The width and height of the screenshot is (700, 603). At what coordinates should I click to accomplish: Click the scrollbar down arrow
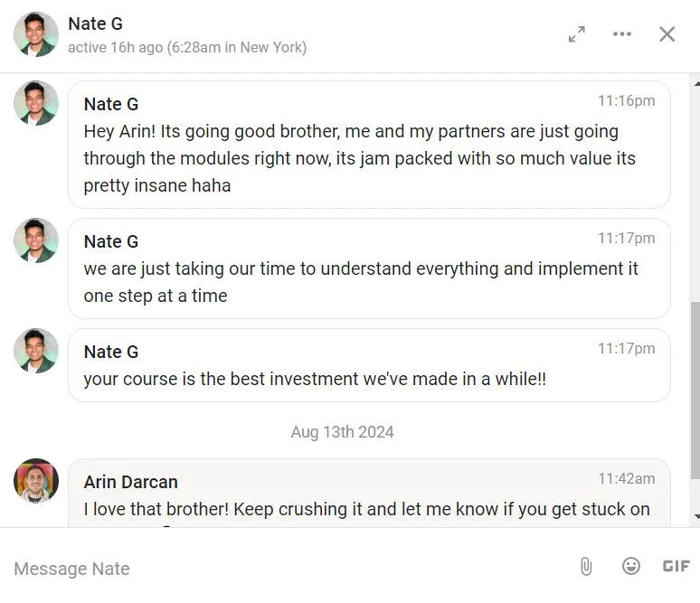pos(695,516)
